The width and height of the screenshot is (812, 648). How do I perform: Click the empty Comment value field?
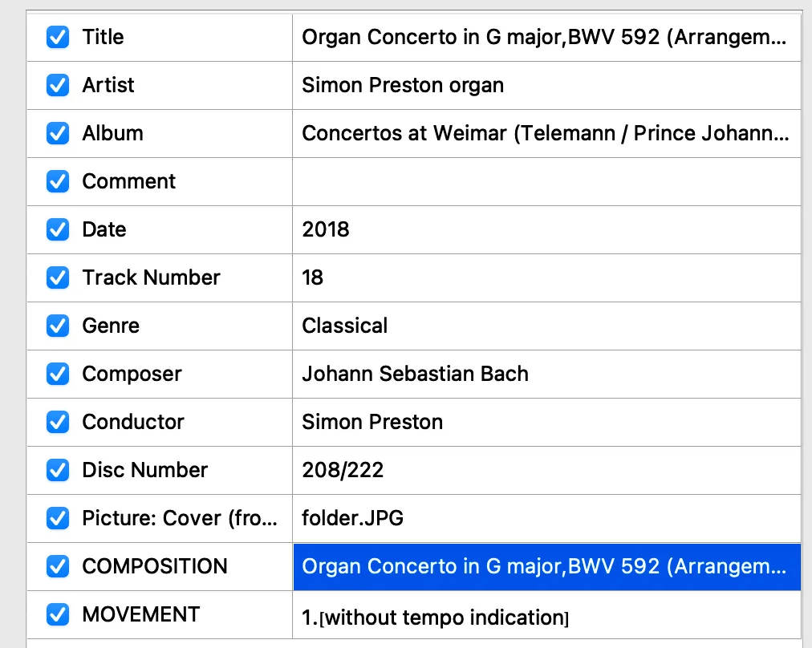tap(546, 181)
